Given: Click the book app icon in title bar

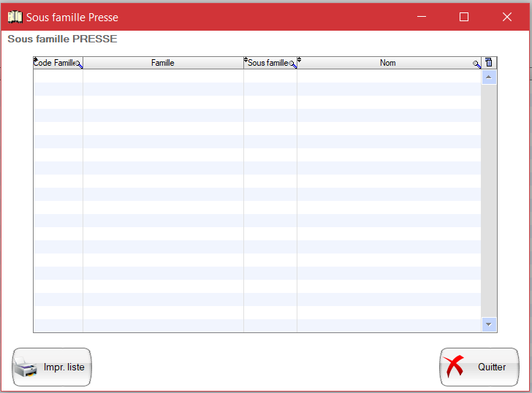Looking at the screenshot, I should (15, 16).
